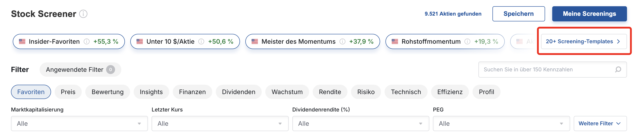Click info icon next to Stock Screener title
The image size is (644, 138).
pyautogui.click(x=83, y=14)
